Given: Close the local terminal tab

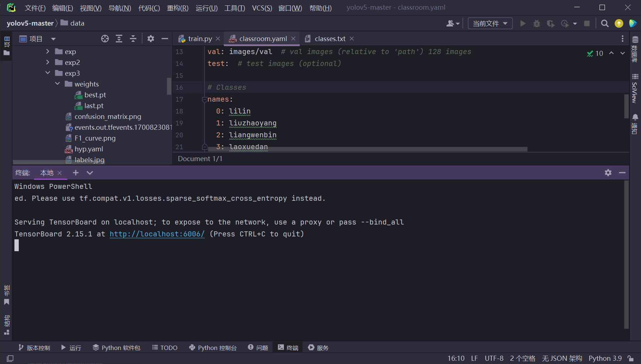Looking at the screenshot, I should point(60,173).
